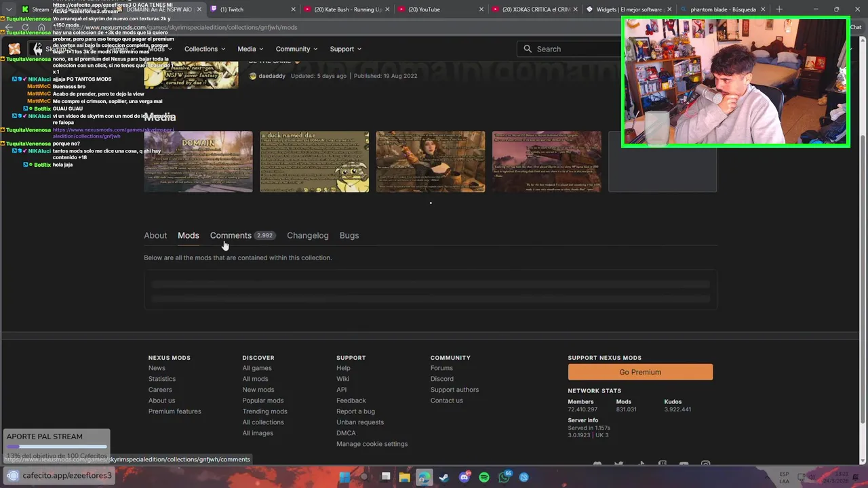Expand the Collections dropdown menu
868x488 pixels.
pyautogui.click(x=205, y=49)
